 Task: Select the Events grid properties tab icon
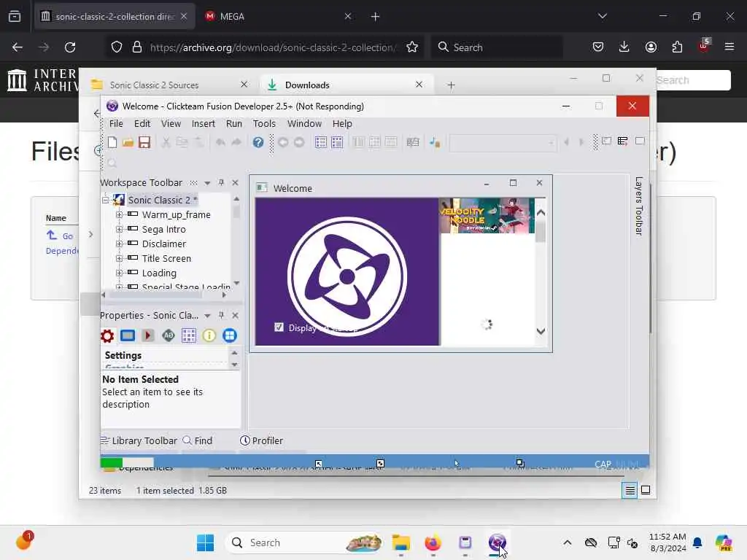(189, 335)
